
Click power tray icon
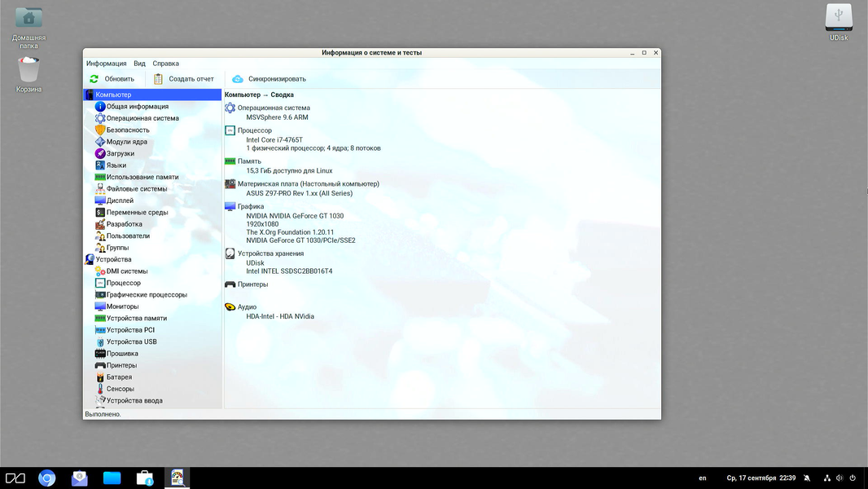[x=853, y=478]
